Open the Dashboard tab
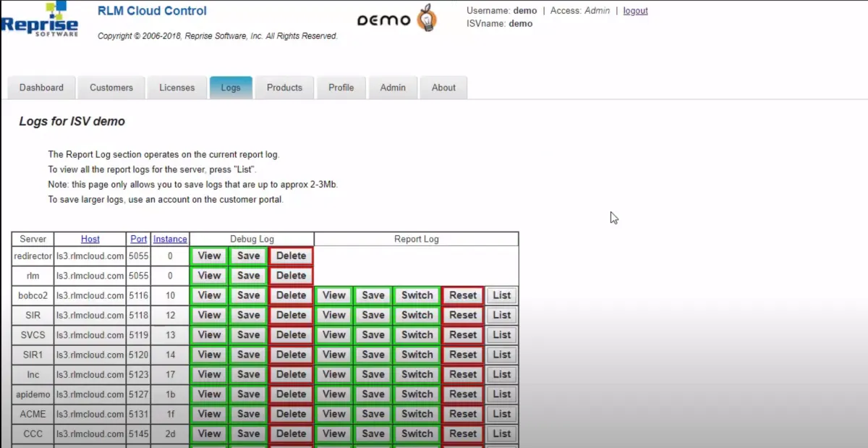Image resolution: width=868 pixels, height=448 pixels. click(x=41, y=88)
